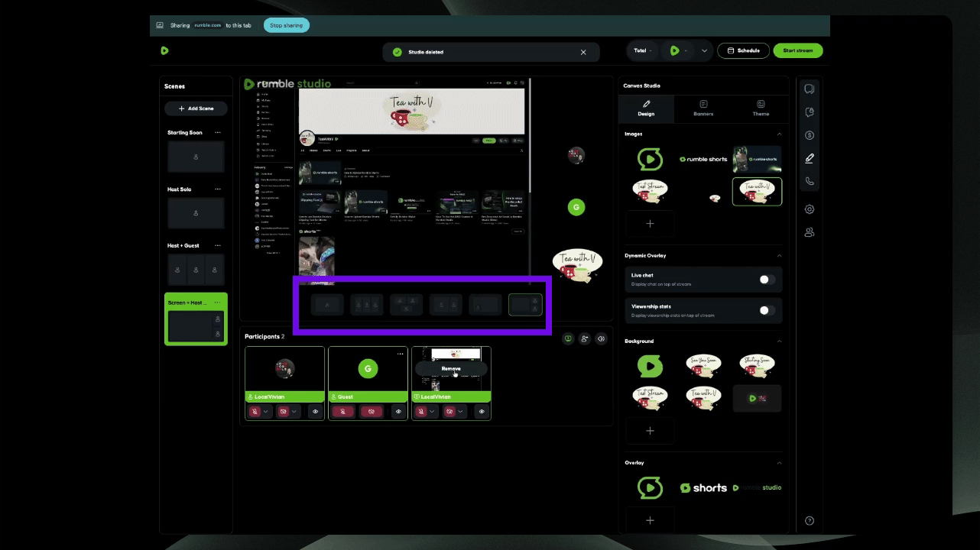Select the Tea with V image thumbnail
Image resolution: width=980 pixels, height=550 pixels.
(x=757, y=192)
